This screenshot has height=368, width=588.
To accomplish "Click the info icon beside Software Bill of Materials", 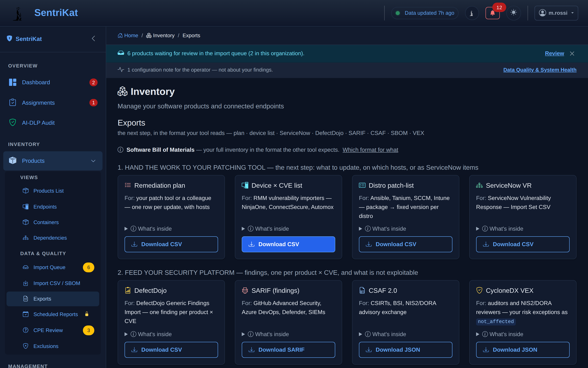I will [120, 150].
